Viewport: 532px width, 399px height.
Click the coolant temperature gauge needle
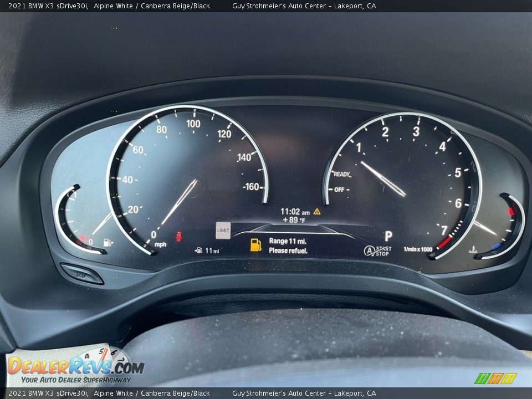pos(485,228)
